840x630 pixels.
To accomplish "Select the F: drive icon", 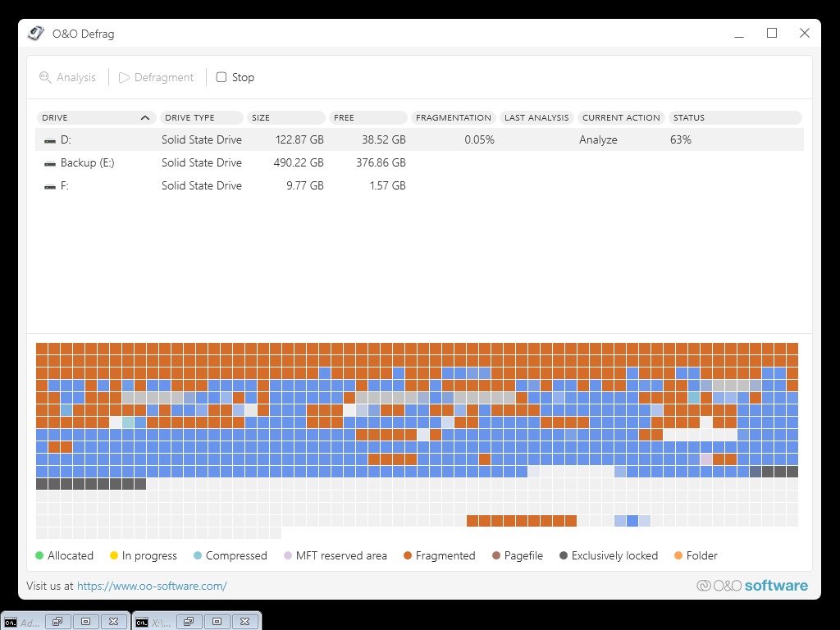I will (50, 186).
